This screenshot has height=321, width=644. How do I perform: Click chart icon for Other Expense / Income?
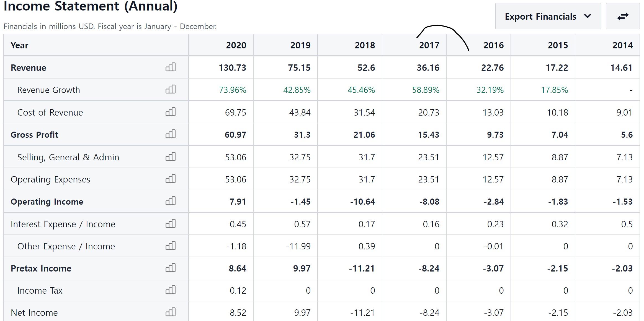(171, 246)
